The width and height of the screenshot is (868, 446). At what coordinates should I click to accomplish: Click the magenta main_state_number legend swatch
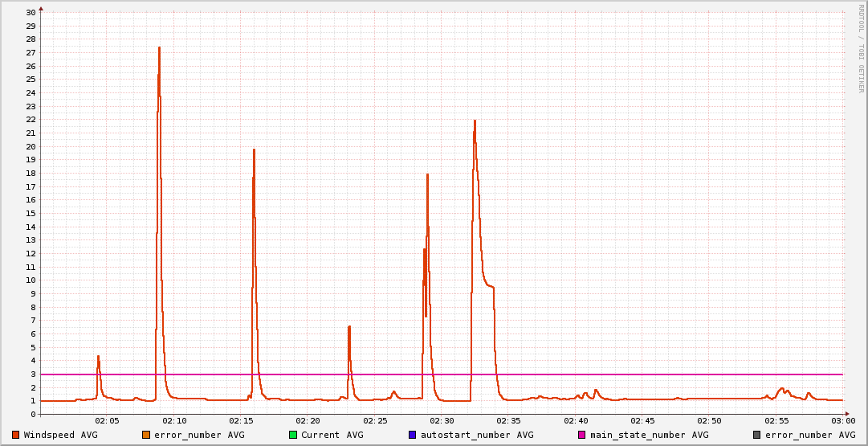[x=582, y=435]
